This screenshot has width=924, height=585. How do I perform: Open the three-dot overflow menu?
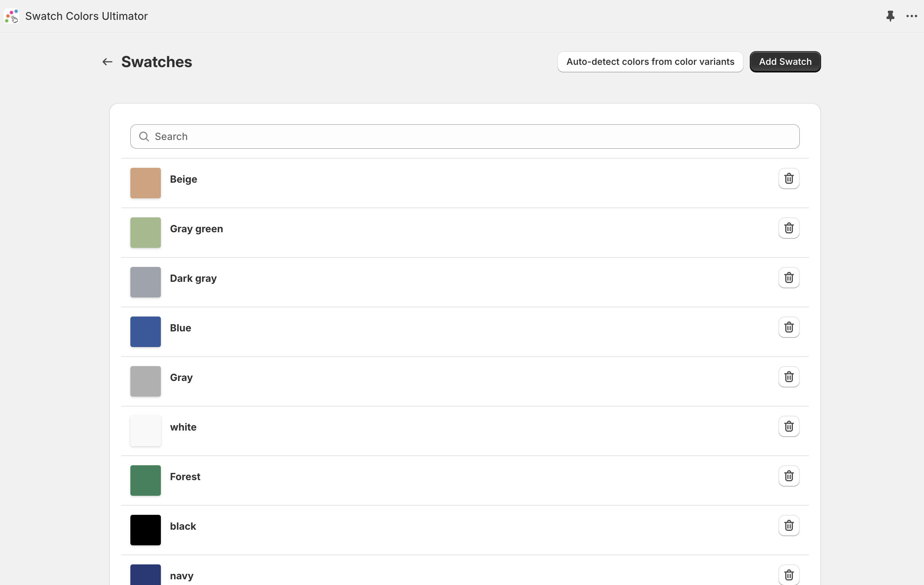click(911, 16)
